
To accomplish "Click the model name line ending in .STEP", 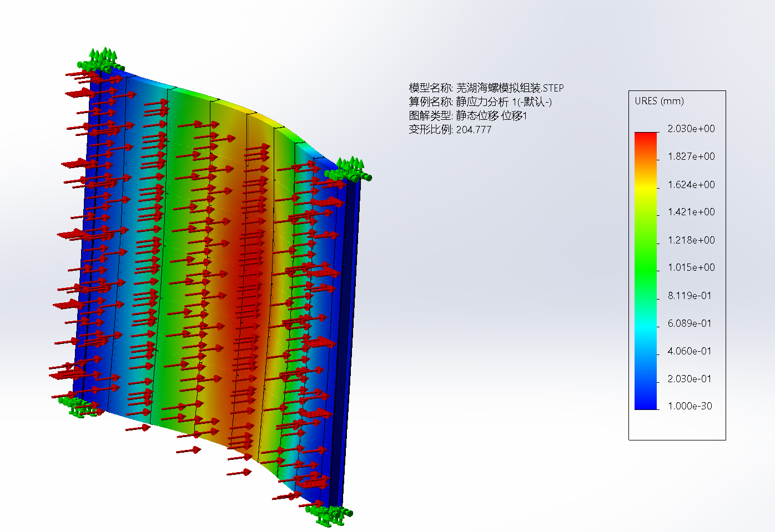I will click(x=486, y=88).
